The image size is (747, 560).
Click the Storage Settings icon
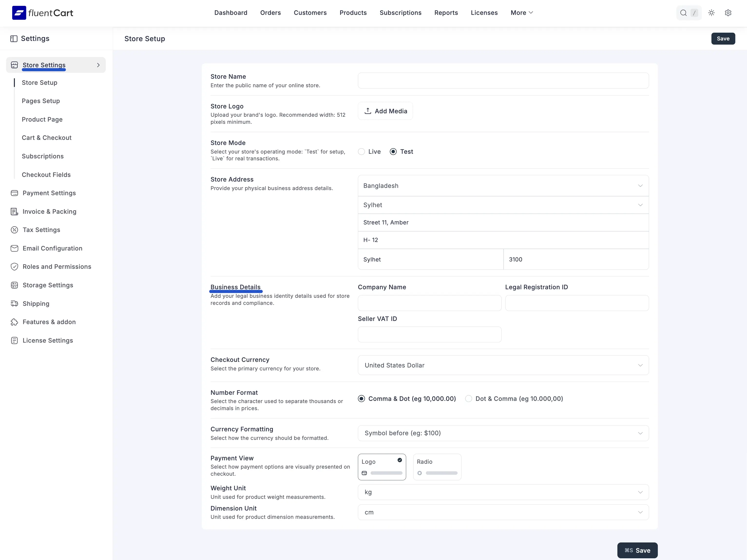[14, 285]
